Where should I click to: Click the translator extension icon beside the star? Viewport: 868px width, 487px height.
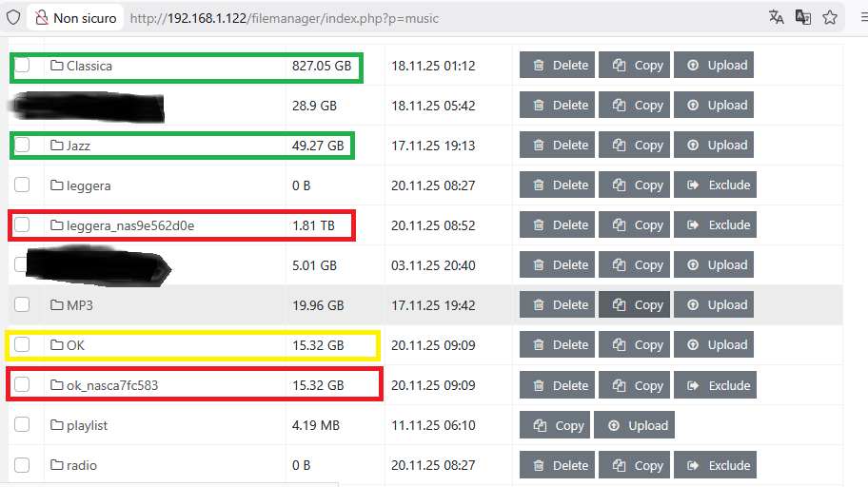coord(803,17)
